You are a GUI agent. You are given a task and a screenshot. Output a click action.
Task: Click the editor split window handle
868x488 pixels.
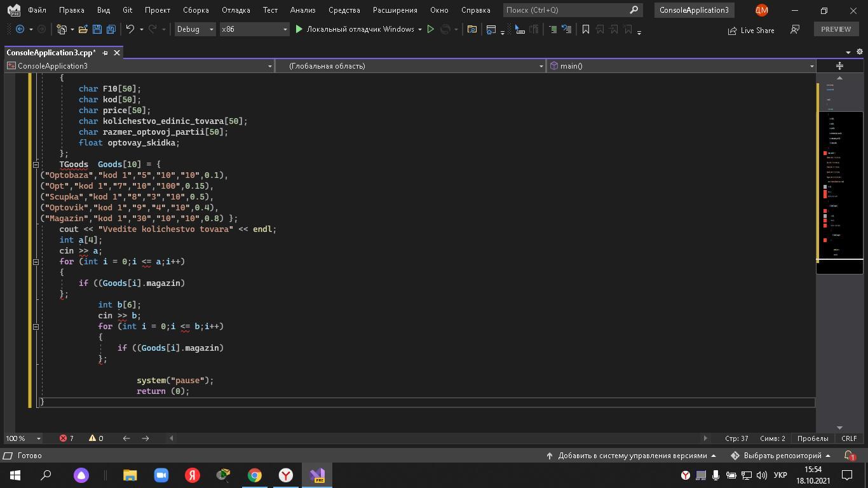click(x=839, y=66)
